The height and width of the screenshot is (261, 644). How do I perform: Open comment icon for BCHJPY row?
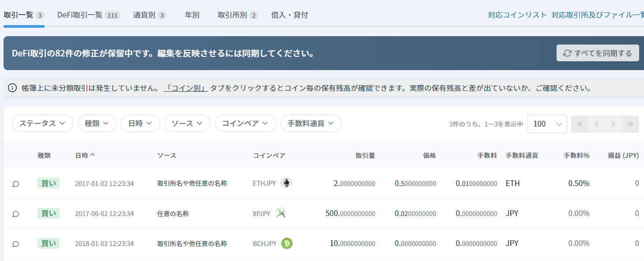point(15,244)
